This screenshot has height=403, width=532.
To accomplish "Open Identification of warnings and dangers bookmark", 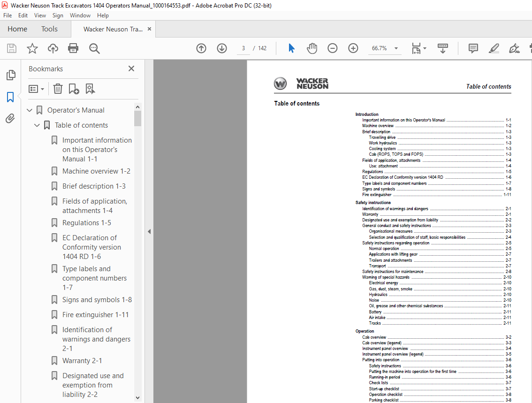I will (96, 339).
